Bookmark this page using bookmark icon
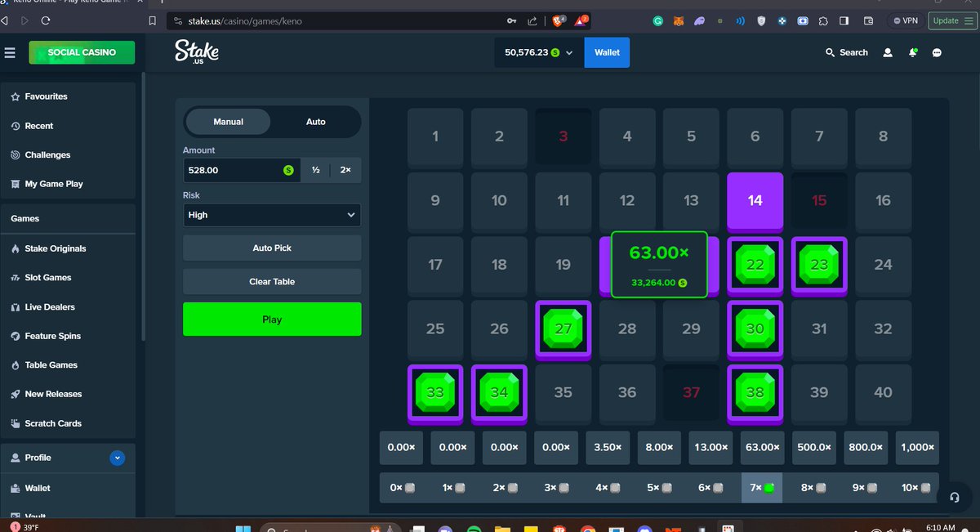 153,20
